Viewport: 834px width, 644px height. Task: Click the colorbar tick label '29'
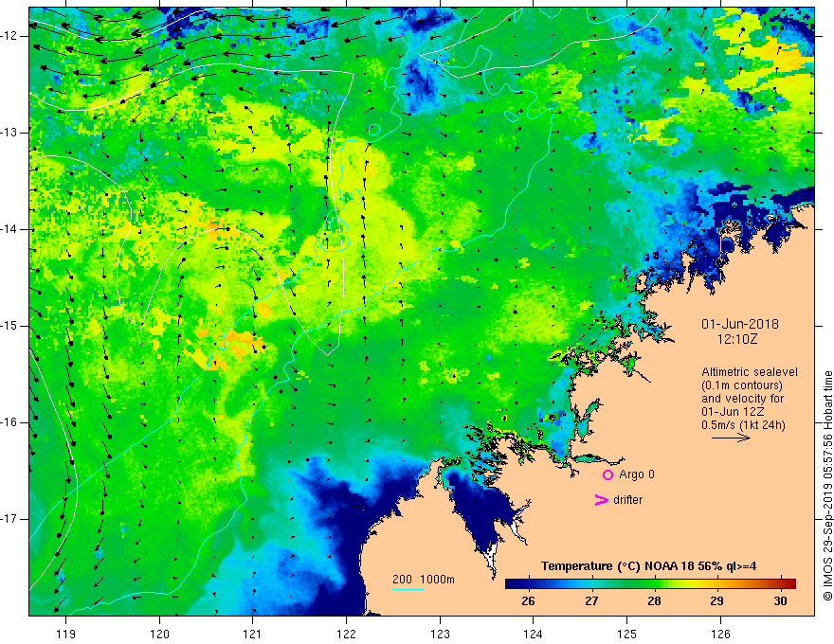click(717, 601)
